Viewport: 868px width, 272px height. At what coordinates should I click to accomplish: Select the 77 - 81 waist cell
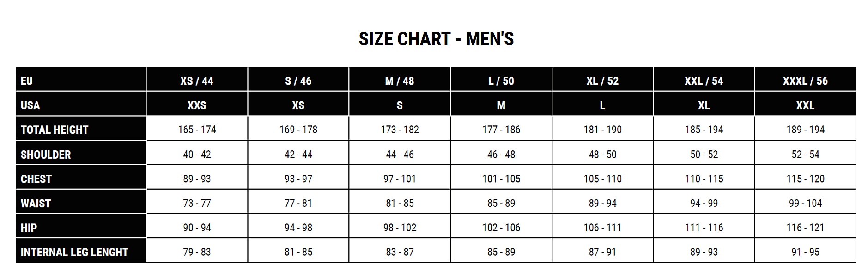pyautogui.click(x=298, y=203)
